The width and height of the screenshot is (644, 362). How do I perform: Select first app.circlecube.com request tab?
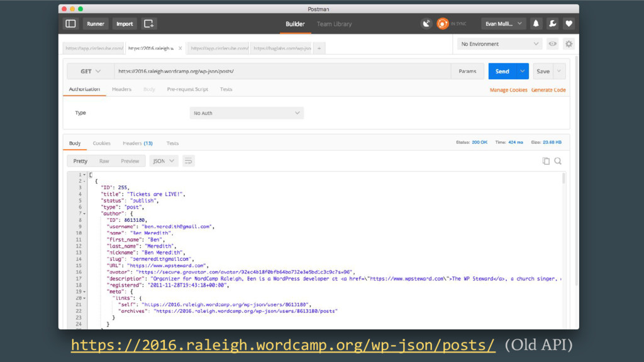pos(94,48)
